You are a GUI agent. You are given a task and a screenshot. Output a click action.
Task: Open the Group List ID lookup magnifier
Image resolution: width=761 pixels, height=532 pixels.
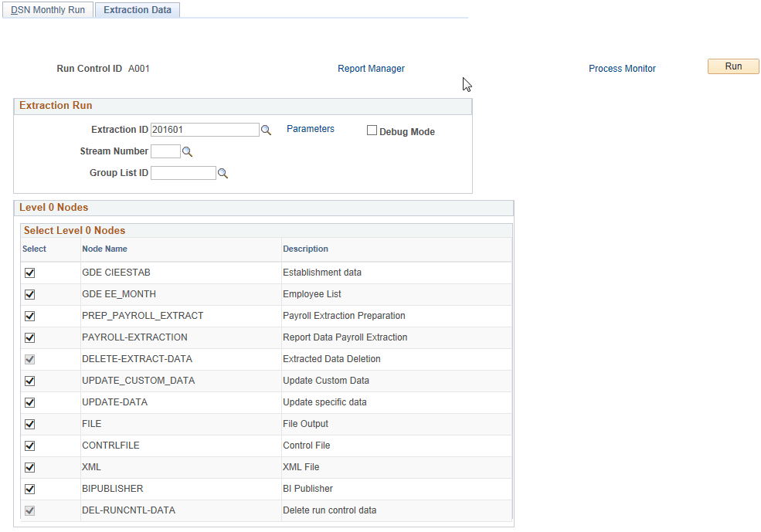tap(223, 172)
